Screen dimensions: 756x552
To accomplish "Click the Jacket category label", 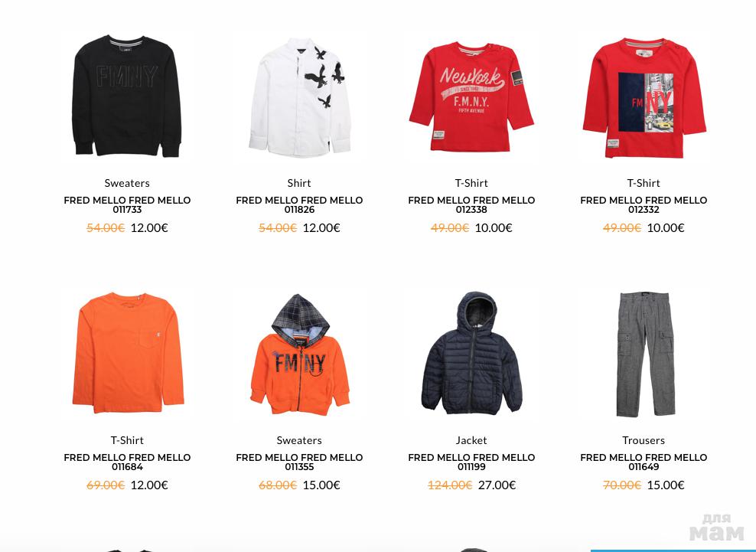I will click(x=471, y=440).
